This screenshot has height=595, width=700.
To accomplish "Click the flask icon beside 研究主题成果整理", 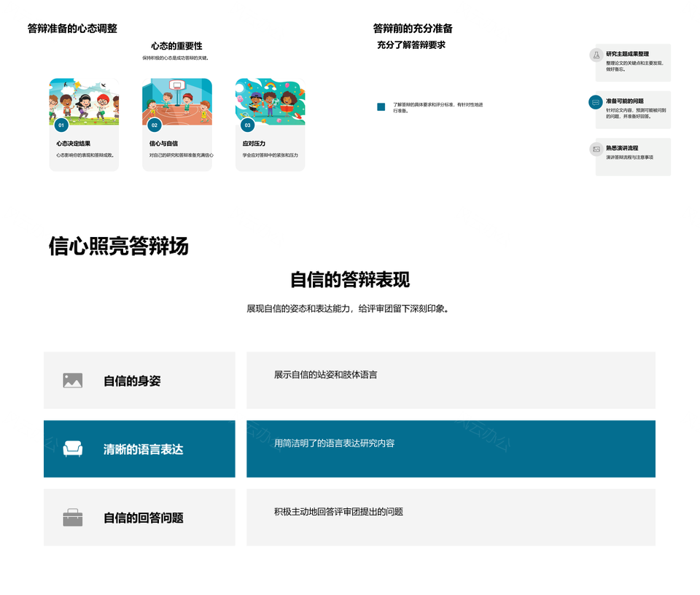I will pos(596,55).
